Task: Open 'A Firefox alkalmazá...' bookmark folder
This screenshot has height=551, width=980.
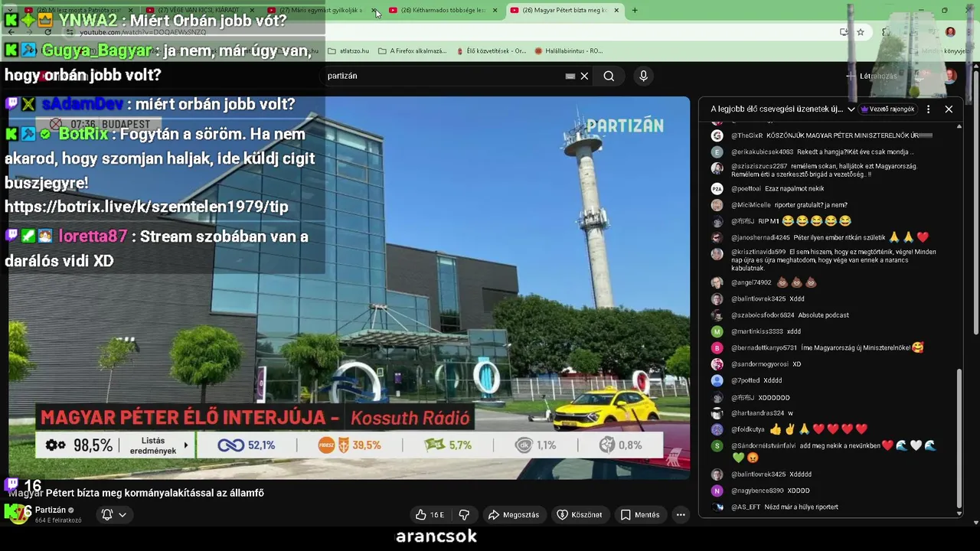Action: pos(413,51)
